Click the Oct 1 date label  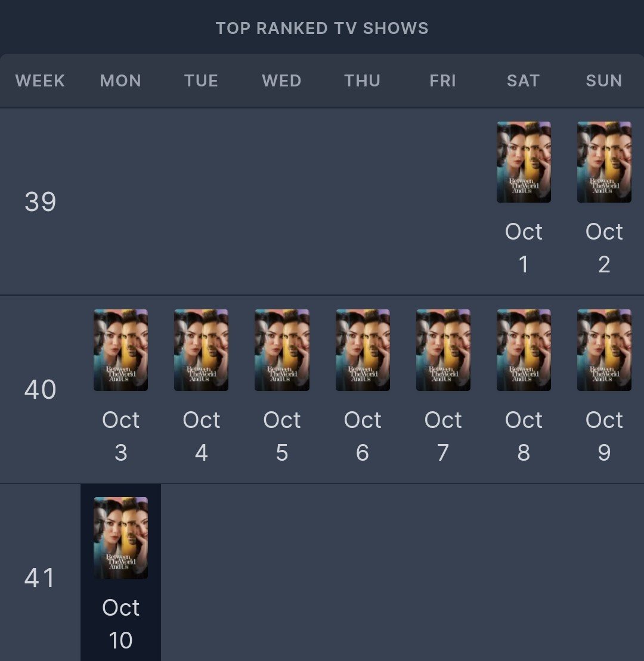coord(524,247)
